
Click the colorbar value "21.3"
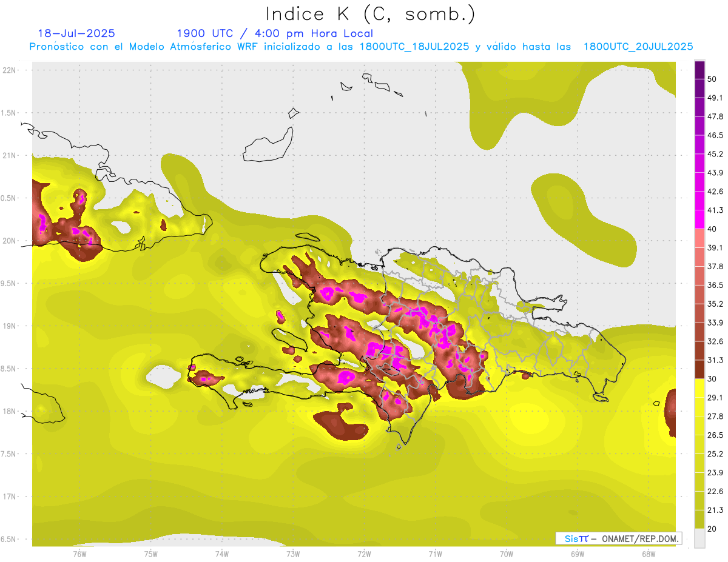tap(715, 510)
